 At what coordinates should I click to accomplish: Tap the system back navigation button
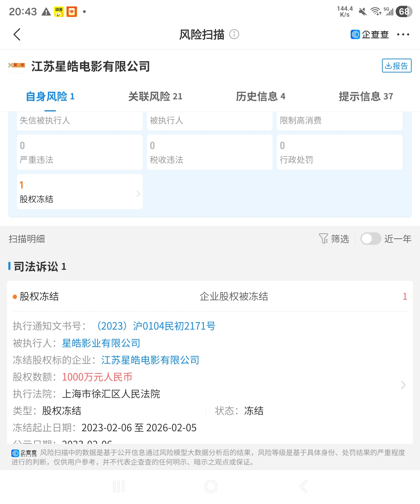303,486
